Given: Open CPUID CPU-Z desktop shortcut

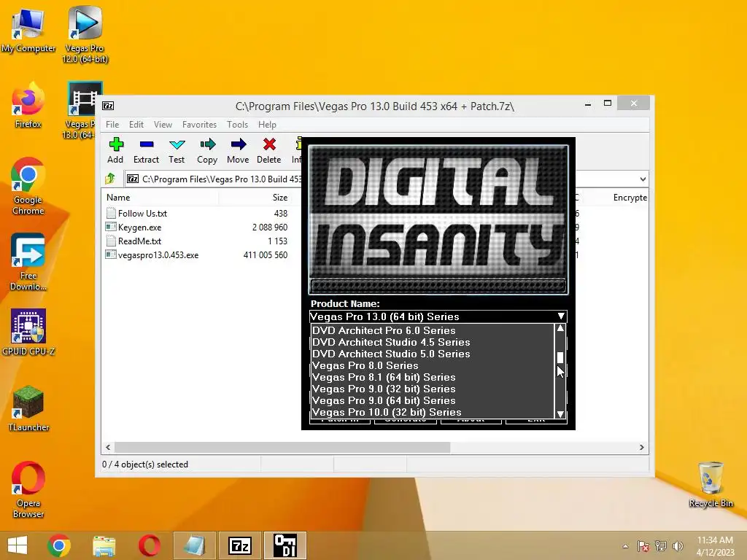Looking at the screenshot, I should click(28, 332).
